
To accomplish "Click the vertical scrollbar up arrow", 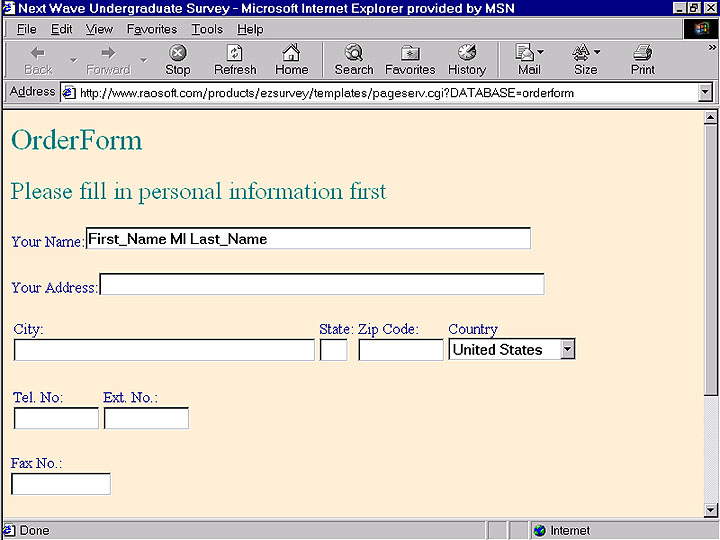I will pyautogui.click(x=711, y=118).
